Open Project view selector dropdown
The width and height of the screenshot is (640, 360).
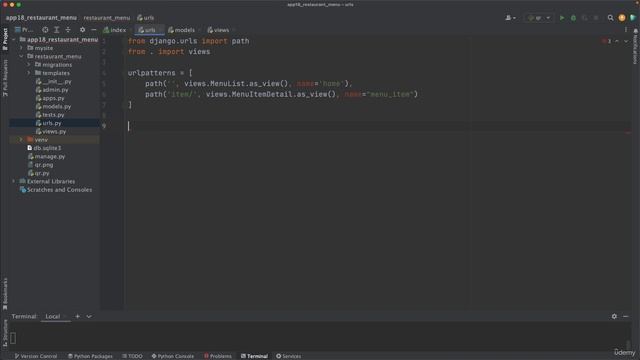[24, 30]
